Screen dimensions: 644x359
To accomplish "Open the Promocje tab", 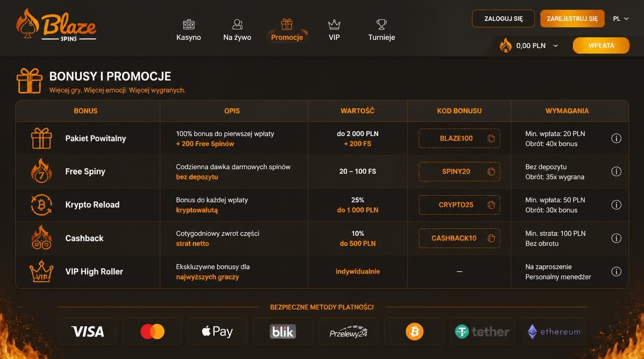I will (x=287, y=30).
